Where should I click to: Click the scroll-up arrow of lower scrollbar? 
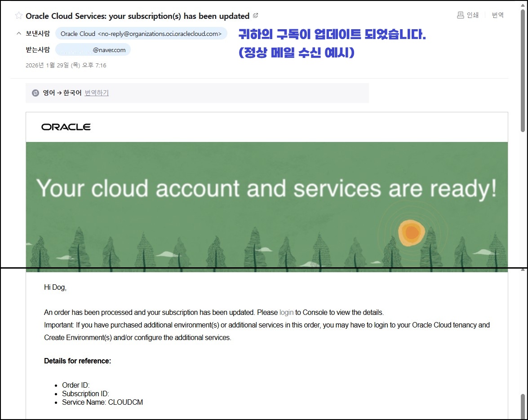pyautogui.click(x=523, y=270)
